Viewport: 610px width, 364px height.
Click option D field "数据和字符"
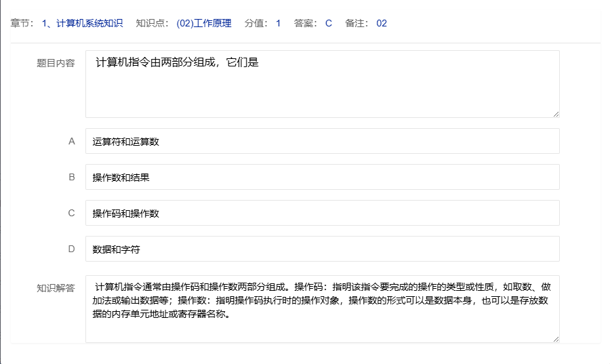click(322, 249)
